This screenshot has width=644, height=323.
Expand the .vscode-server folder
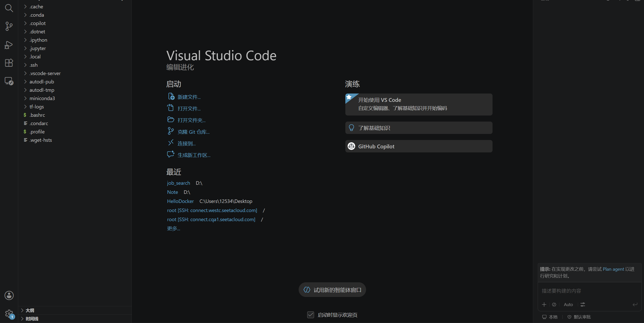pos(75,73)
